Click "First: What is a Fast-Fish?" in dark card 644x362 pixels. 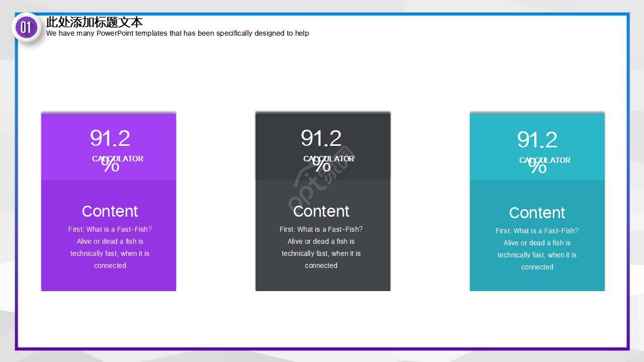click(321, 229)
